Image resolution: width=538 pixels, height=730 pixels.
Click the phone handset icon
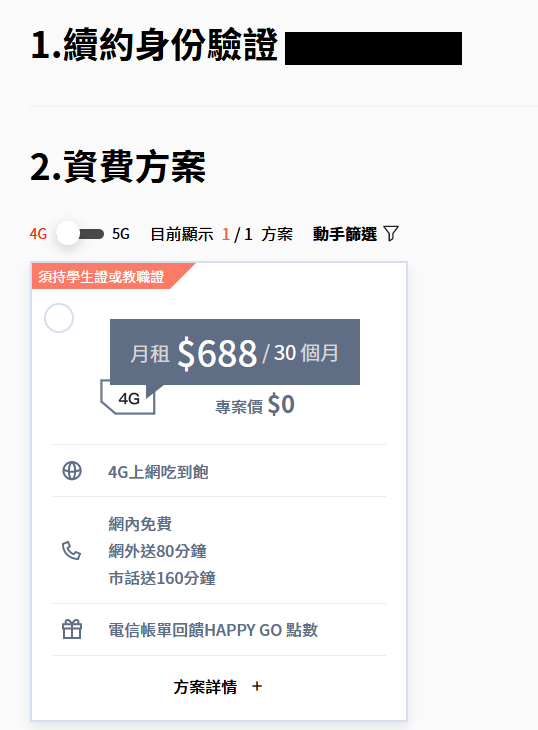(72, 550)
